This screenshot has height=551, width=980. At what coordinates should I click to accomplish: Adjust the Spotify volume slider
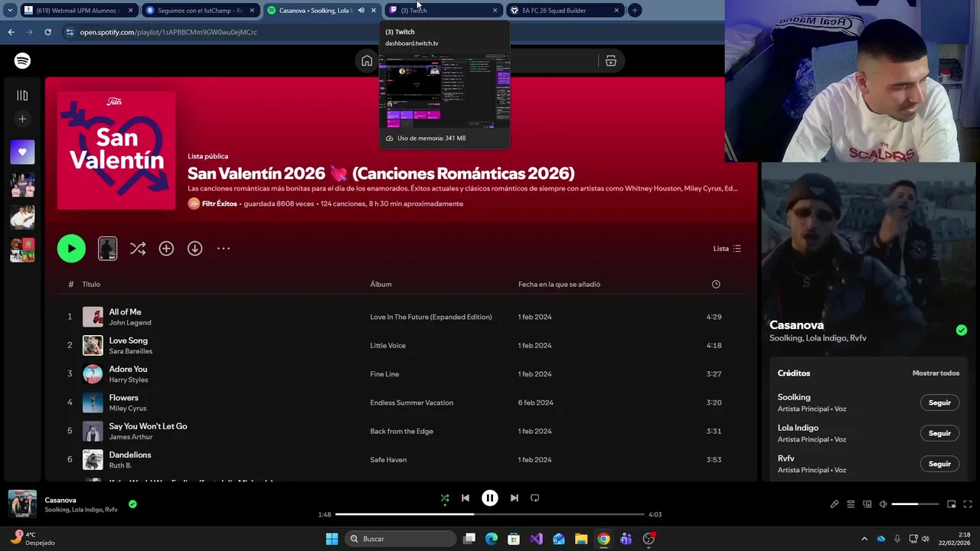point(915,504)
